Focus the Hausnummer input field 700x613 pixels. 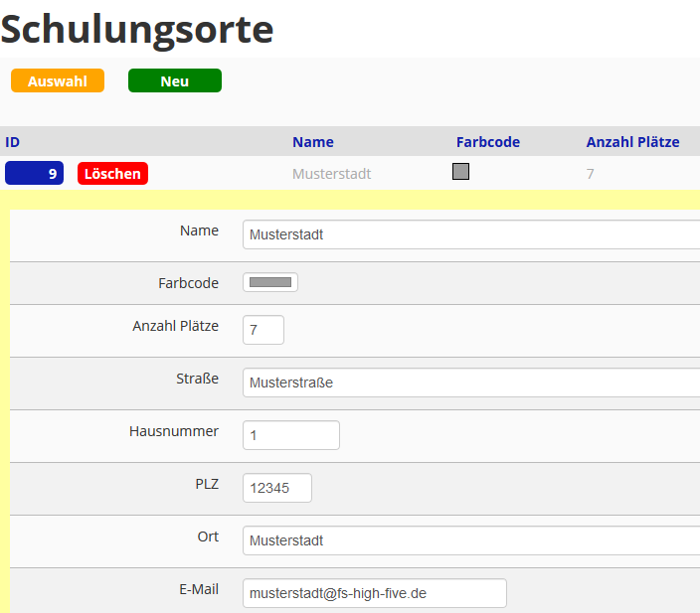291,435
